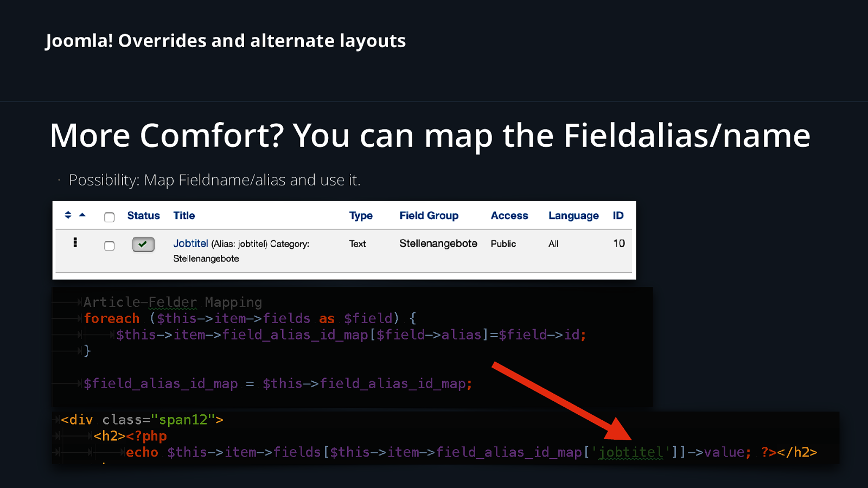The image size is (868, 488).
Task: Toggle the published checkmark for Jobtitel
Action: (x=143, y=245)
